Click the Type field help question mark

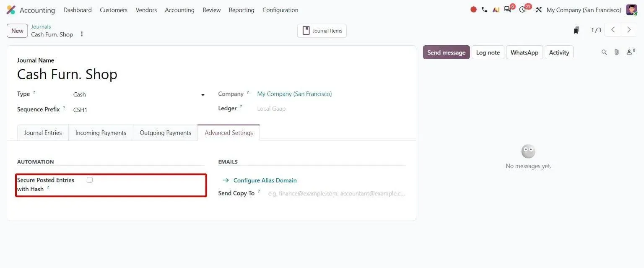coord(34,92)
